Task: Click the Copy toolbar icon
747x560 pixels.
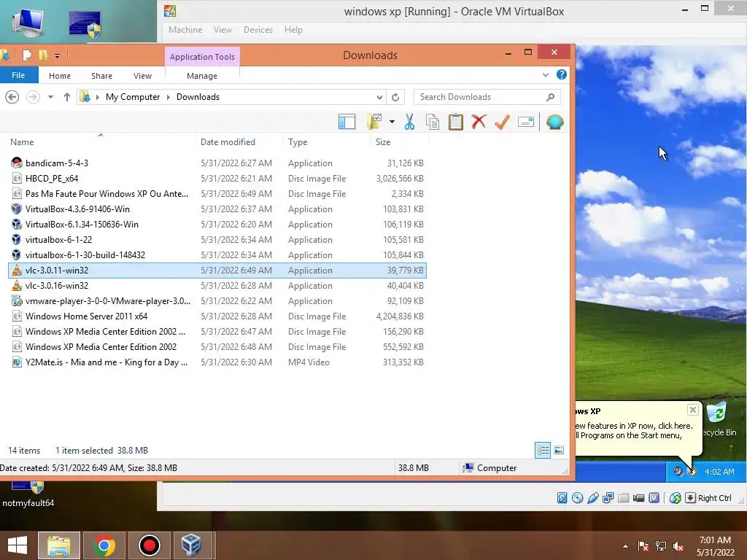Action: pyautogui.click(x=433, y=122)
